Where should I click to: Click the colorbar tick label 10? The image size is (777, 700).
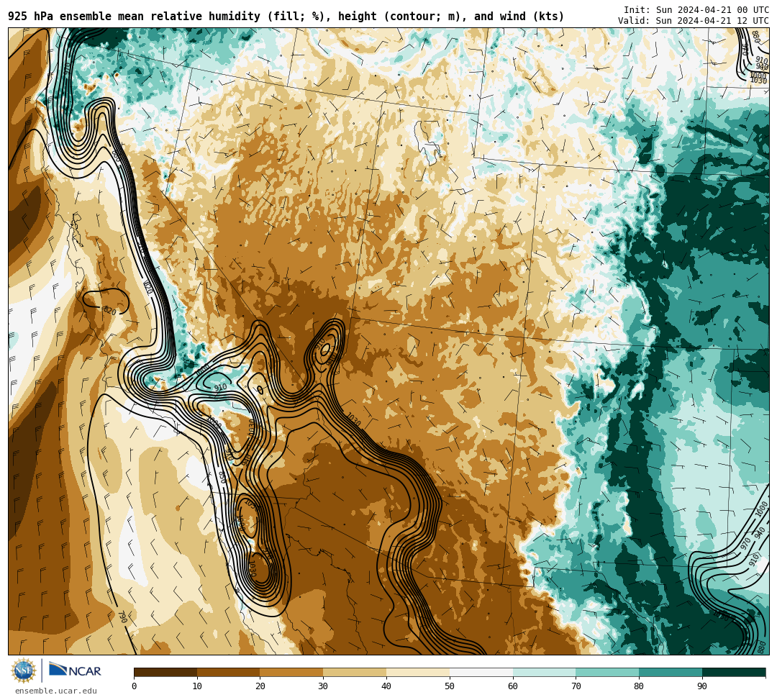point(197,686)
